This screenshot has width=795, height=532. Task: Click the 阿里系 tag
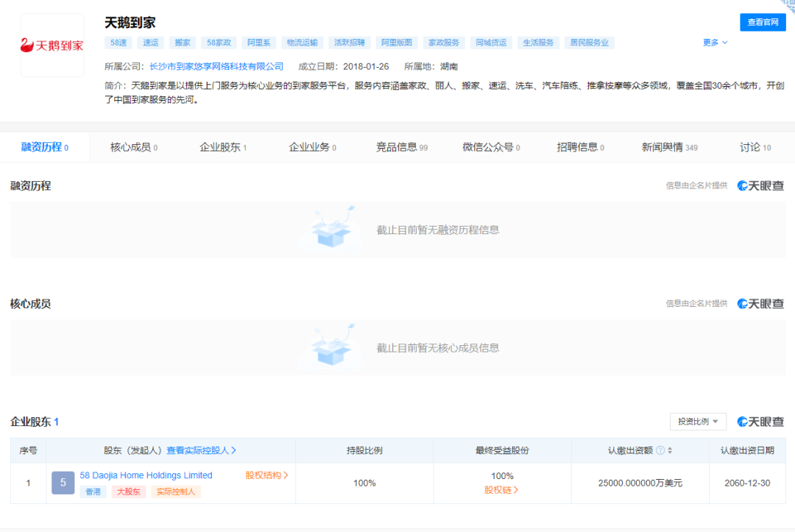(x=258, y=43)
